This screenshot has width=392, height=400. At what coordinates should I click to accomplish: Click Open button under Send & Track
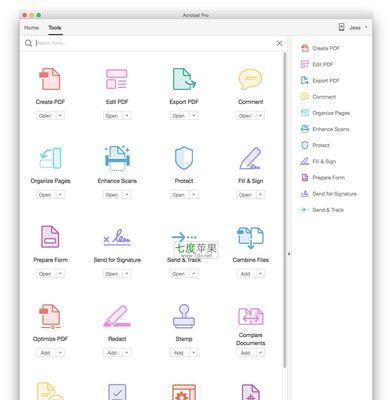pos(179,274)
